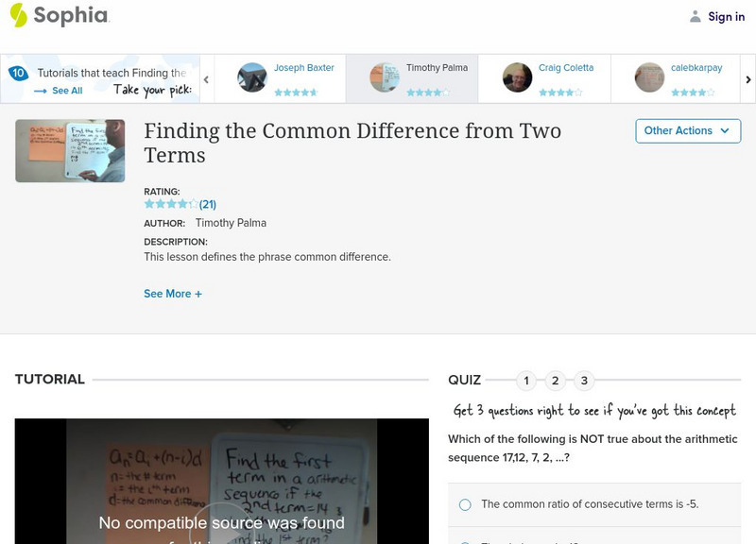The width and height of the screenshot is (756, 544).
Task: Open the See All tutorials link
Action: click(59, 91)
